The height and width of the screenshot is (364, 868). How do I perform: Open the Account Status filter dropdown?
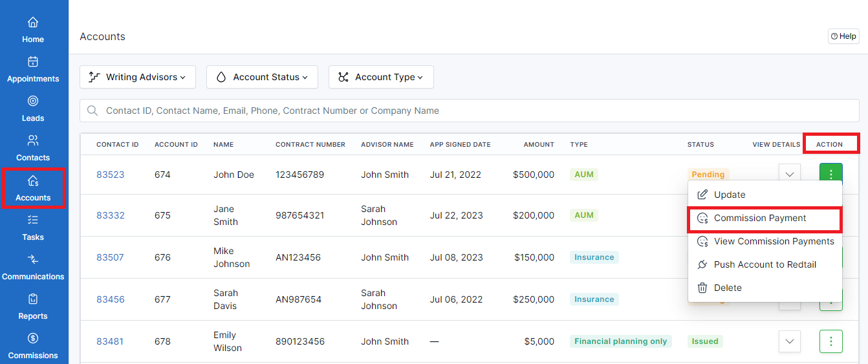tap(262, 77)
